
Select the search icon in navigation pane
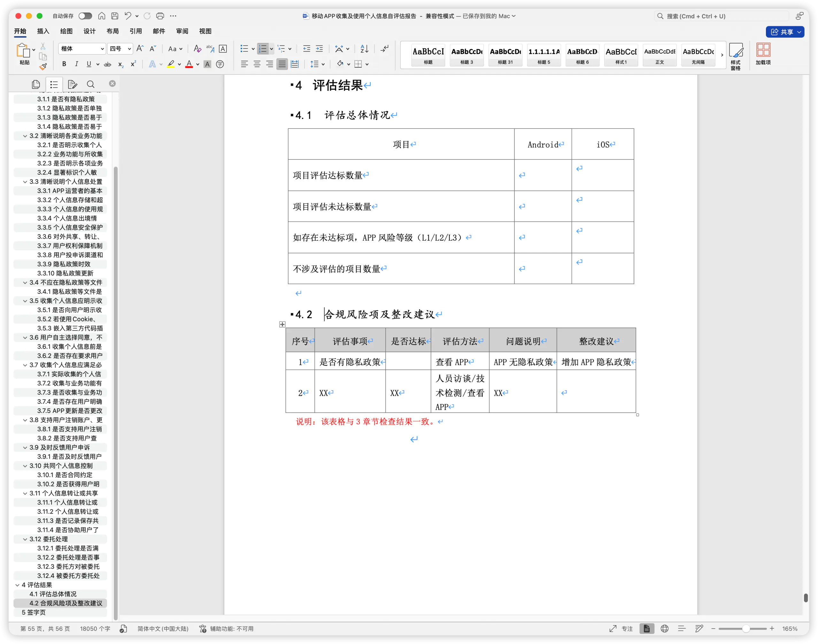pos(90,84)
